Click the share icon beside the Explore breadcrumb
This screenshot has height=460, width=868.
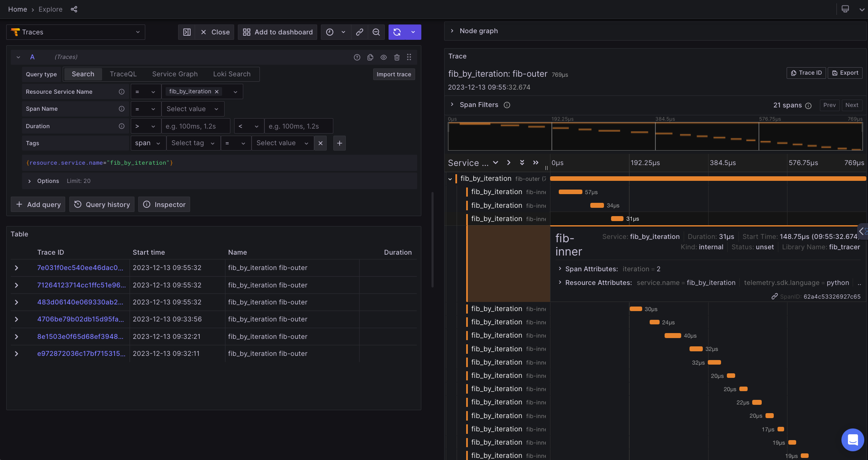point(74,9)
